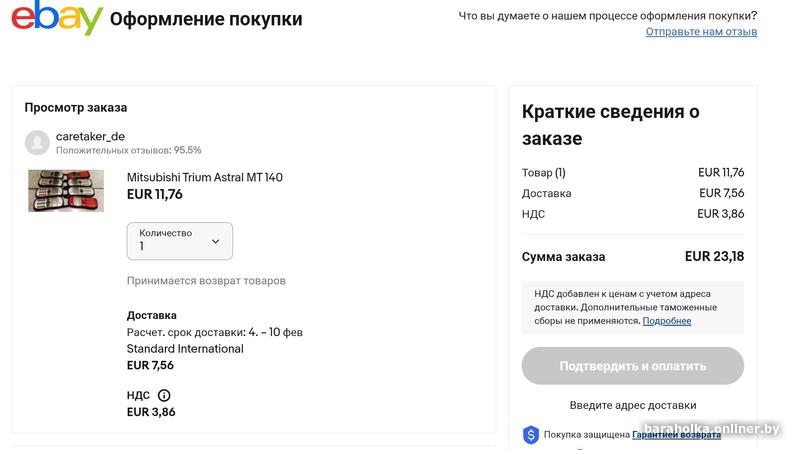Click the order total EUR 23,18 amount
800x450 pixels.
[714, 256]
